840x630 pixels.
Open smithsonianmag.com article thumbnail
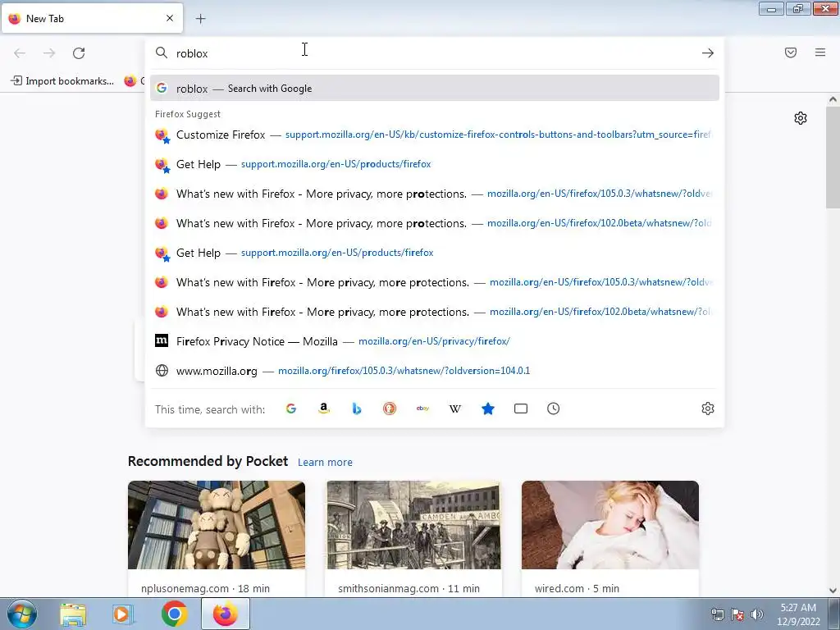point(413,525)
